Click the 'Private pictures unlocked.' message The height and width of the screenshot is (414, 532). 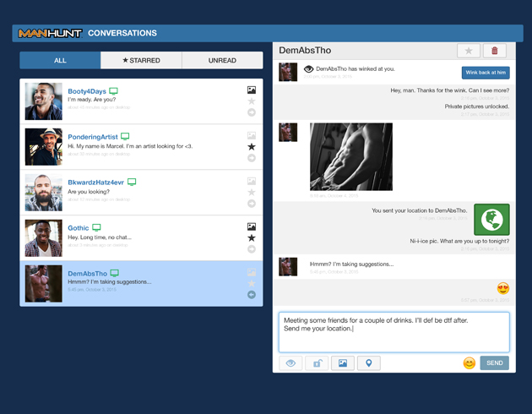tap(477, 106)
